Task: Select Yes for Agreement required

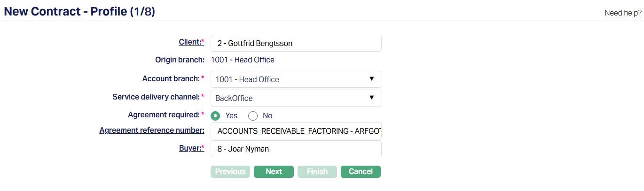Action: coord(216,115)
